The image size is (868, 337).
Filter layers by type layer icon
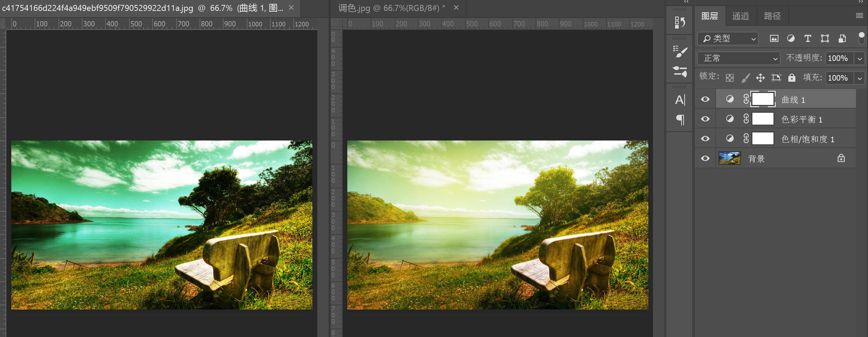(x=808, y=39)
